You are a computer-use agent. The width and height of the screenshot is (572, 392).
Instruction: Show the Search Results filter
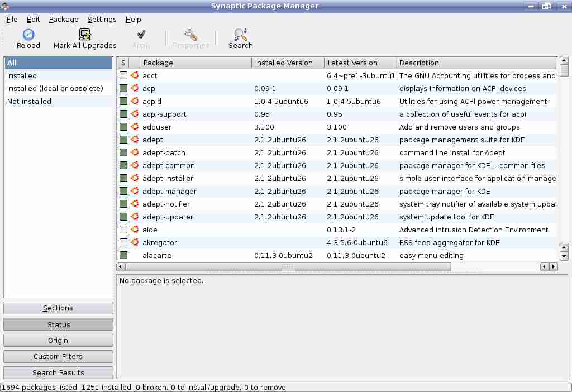click(x=58, y=372)
